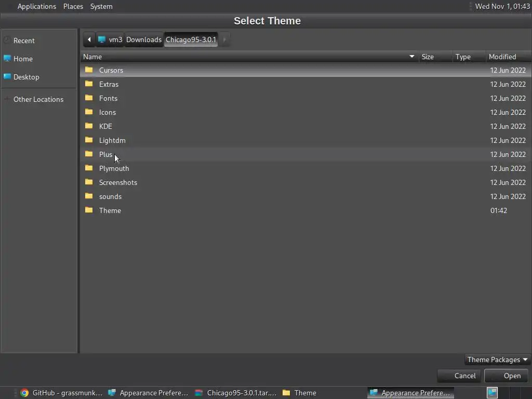Go to Home in the sidebar

[39, 59]
